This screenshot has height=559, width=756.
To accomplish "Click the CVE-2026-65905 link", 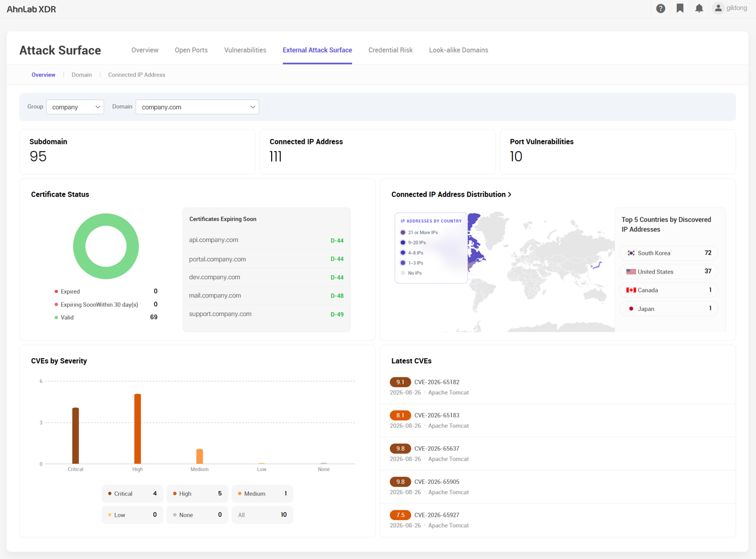I will [437, 482].
